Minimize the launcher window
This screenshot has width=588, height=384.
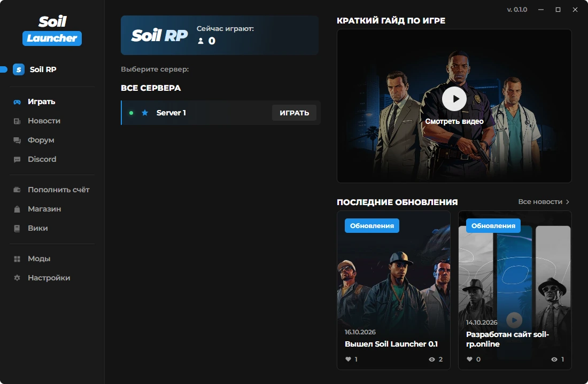pyautogui.click(x=541, y=10)
